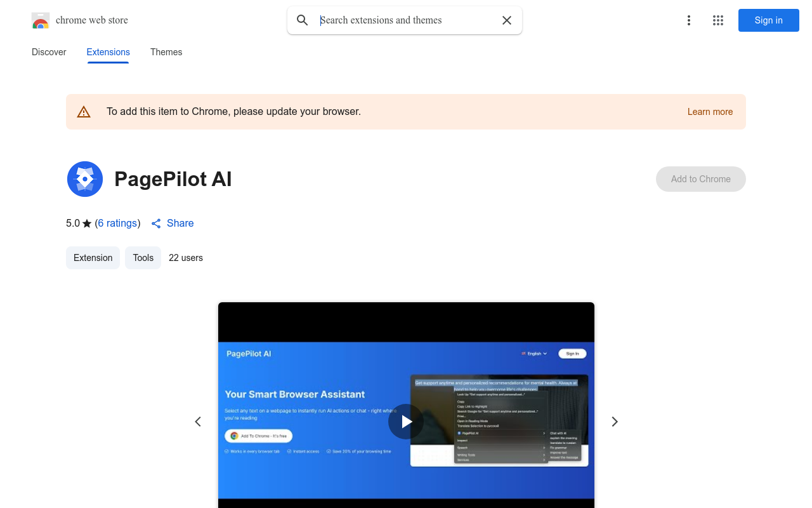Click the rating star icon
Screen dimensions: 812x508
tap(87, 224)
